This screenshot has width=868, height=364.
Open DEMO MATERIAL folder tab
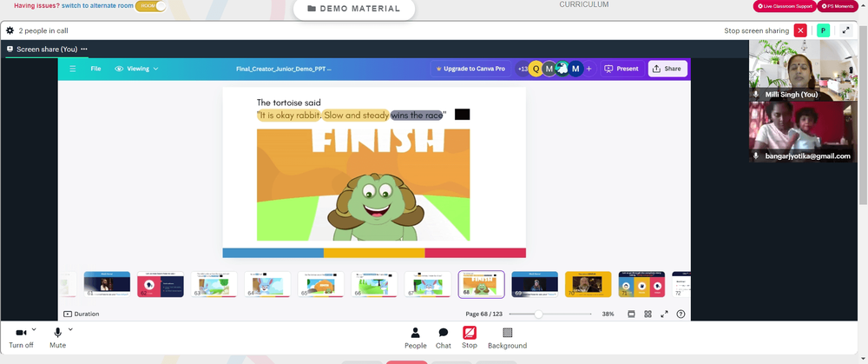pyautogui.click(x=354, y=9)
